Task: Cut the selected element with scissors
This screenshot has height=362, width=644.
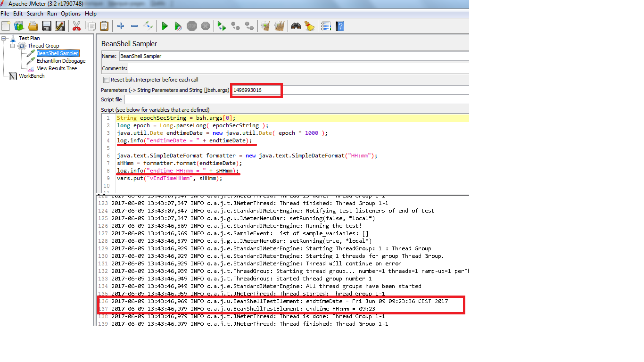Action: click(x=76, y=26)
